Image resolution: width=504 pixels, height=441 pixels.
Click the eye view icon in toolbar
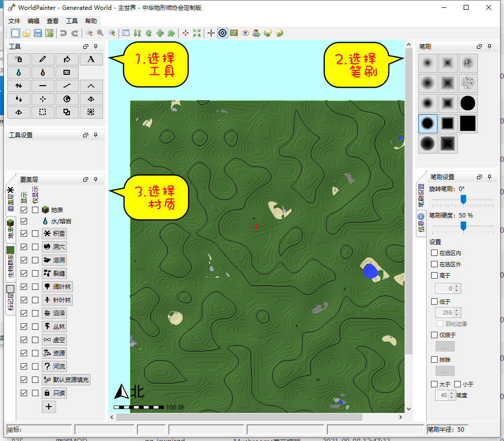click(x=245, y=33)
